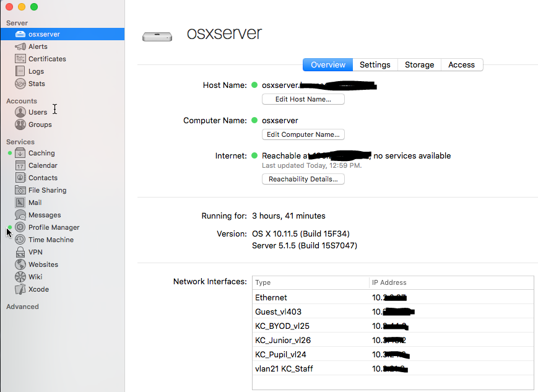
Task: Sort by the Type column header
Action: [x=311, y=282]
